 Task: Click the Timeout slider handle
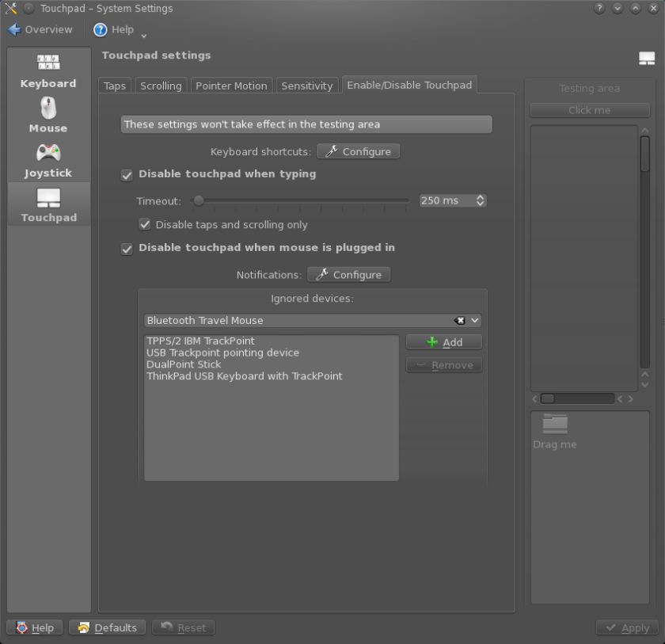[x=199, y=201]
